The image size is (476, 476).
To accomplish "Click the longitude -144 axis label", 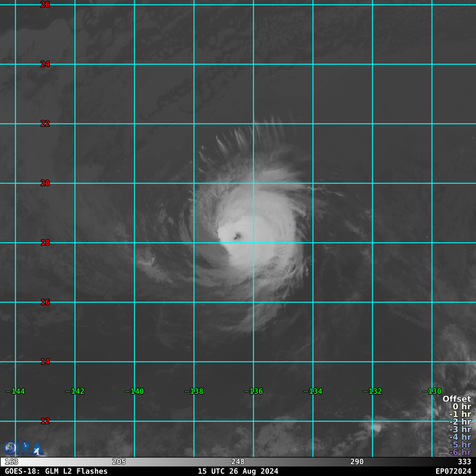I will 16,392.
